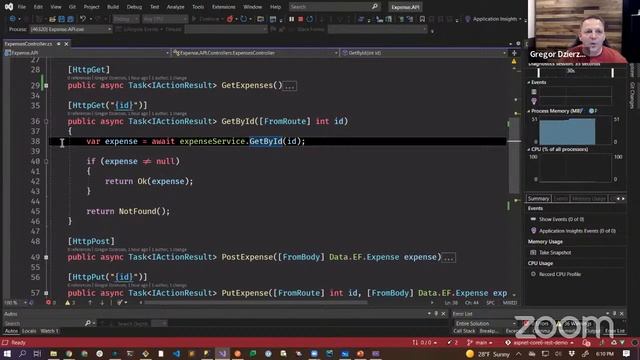This screenshot has width=640, height=360.
Task: Click the warnings triangle indicator in editor footer
Action: (70, 303)
